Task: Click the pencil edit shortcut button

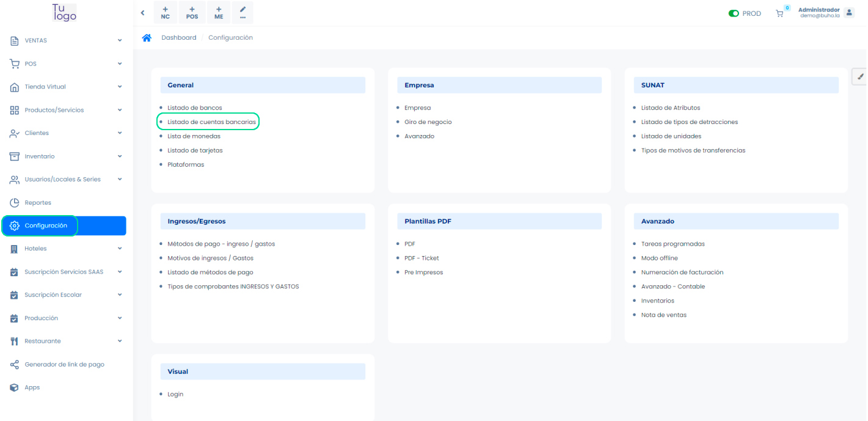Action: point(243,13)
